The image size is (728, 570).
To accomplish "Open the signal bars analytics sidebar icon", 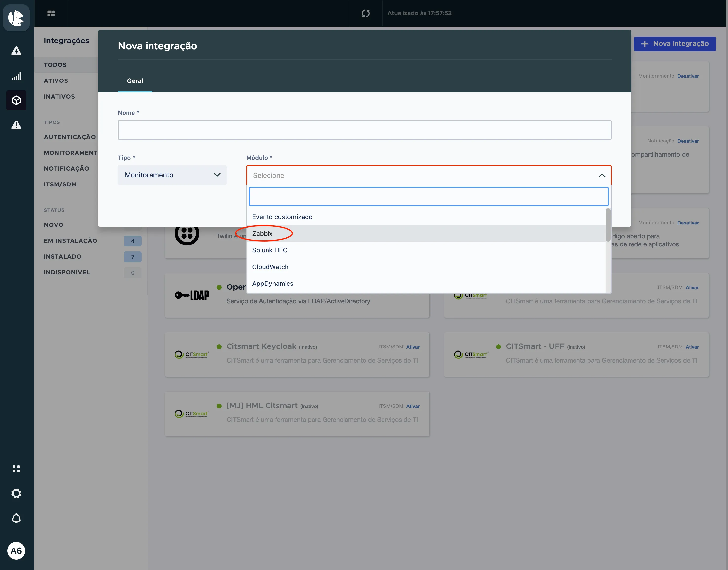I will pos(16,76).
